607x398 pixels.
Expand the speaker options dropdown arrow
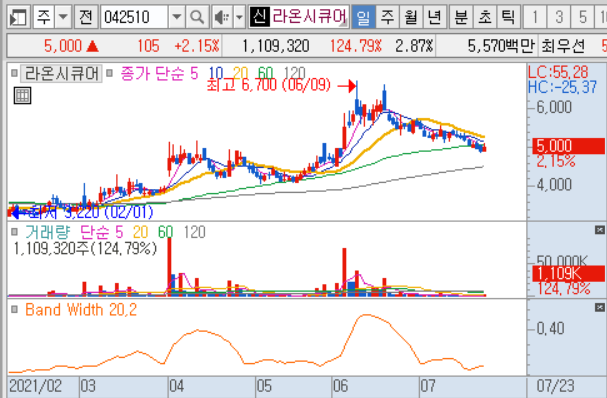(239, 17)
